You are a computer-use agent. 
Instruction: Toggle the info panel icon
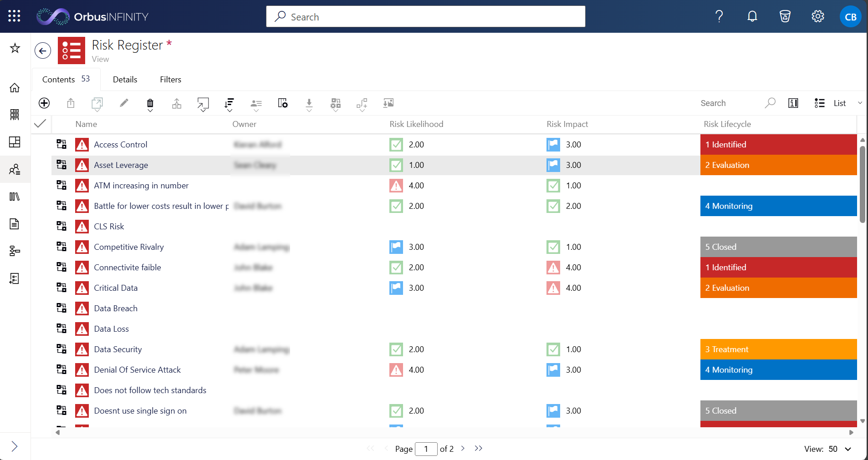point(793,103)
